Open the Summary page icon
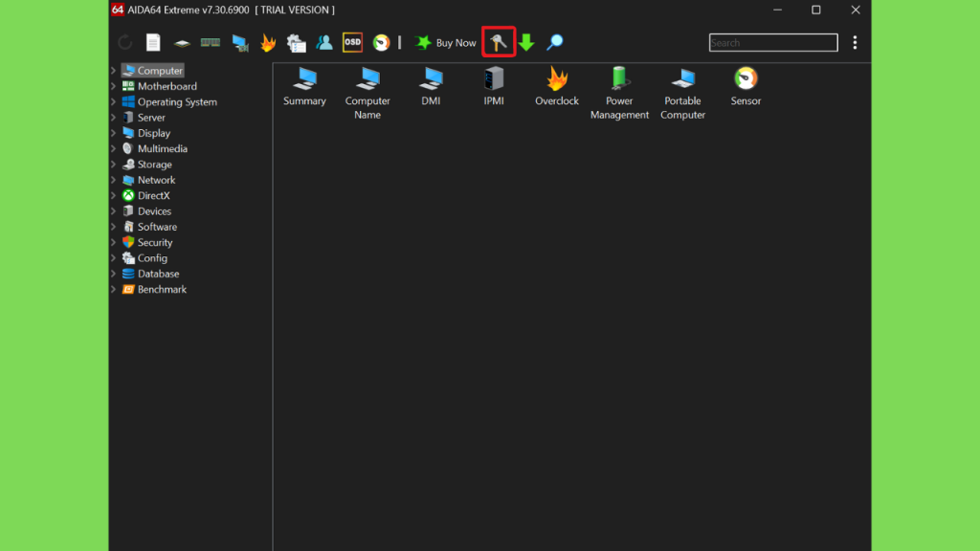980x551 pixels. 304,86
